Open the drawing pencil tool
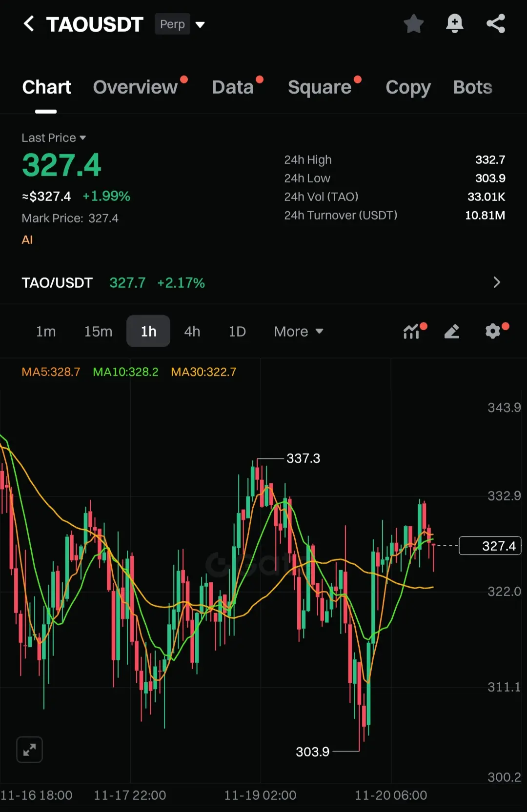The image size is (527, 812). (x=452, y=331)
